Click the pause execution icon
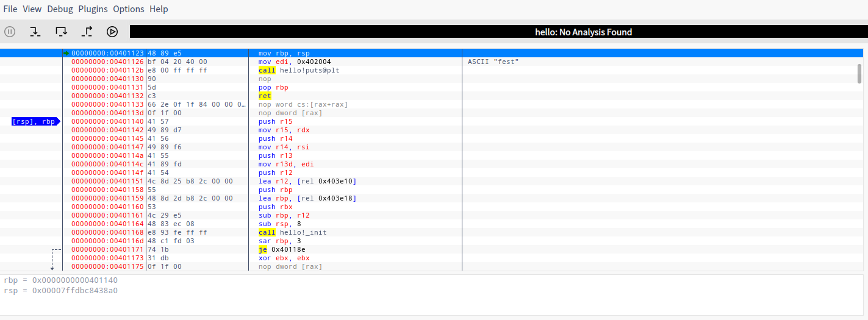Viewport: 868px width, 320px height. click(10, 32)
